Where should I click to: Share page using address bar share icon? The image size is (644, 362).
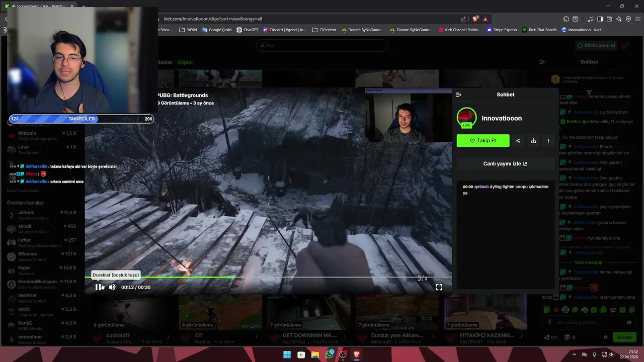[463, 19]
